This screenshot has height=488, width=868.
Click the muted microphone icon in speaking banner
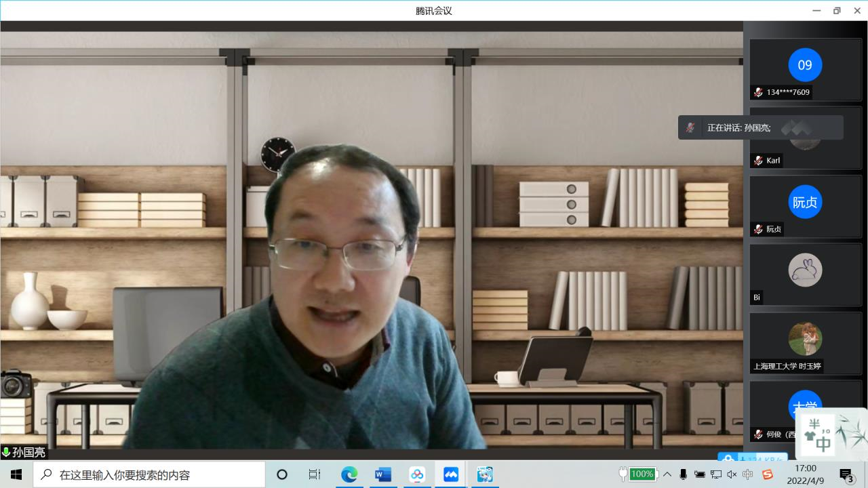coord(690,127)
